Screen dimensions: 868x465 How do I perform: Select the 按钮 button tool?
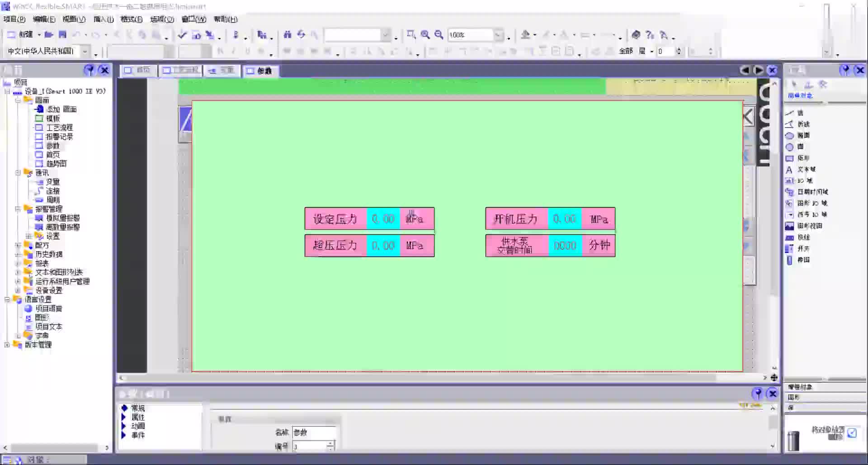point(797,237)
